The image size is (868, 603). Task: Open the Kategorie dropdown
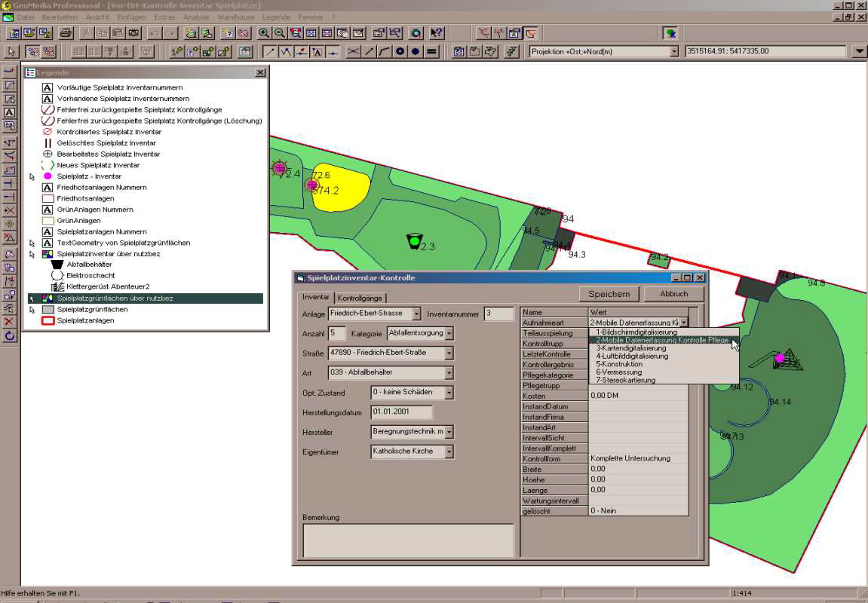pos(449,333)
